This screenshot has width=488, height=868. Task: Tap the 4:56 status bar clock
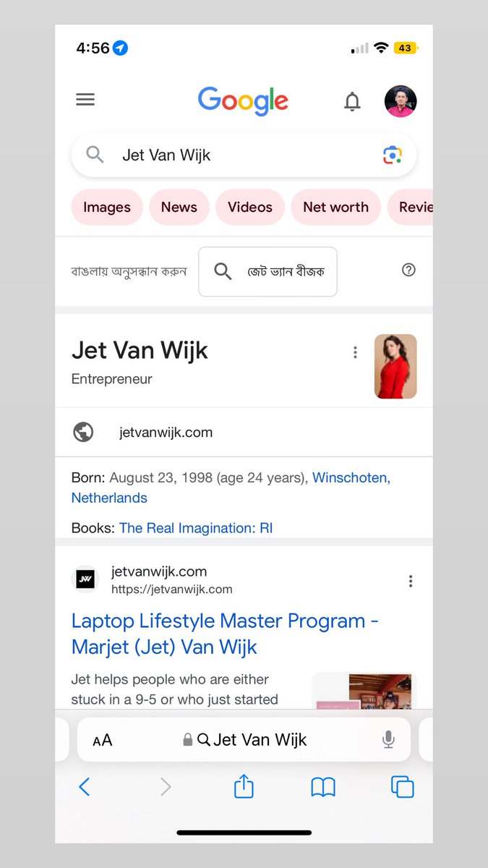click(93, 48)
